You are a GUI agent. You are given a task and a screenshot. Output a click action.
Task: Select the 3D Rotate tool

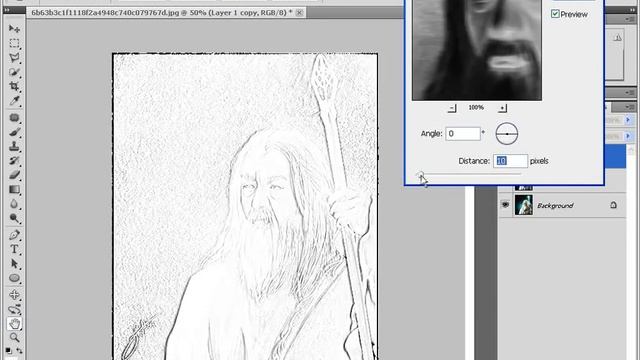pos(14,295)
